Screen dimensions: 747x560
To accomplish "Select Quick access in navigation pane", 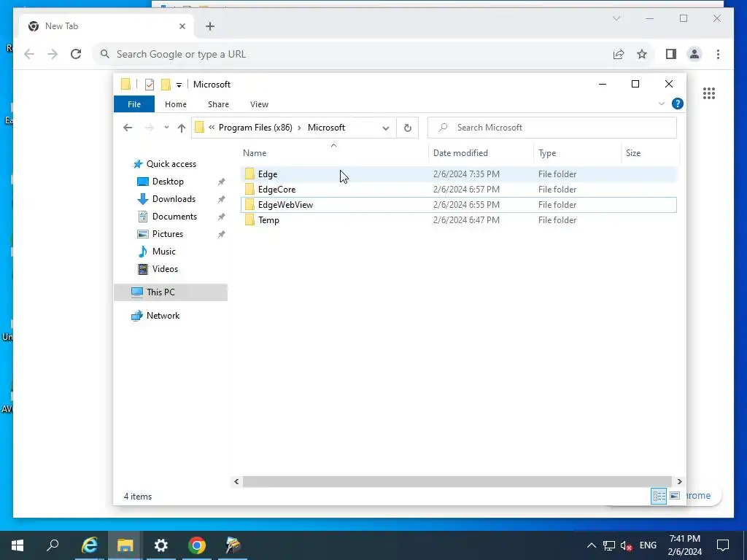I will (171, 164).
